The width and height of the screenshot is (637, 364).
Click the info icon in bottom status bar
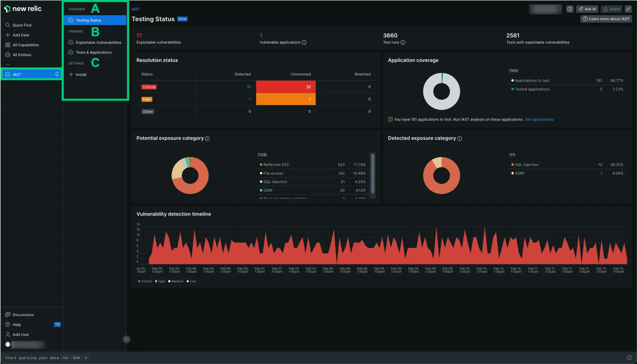pos(629,358)
